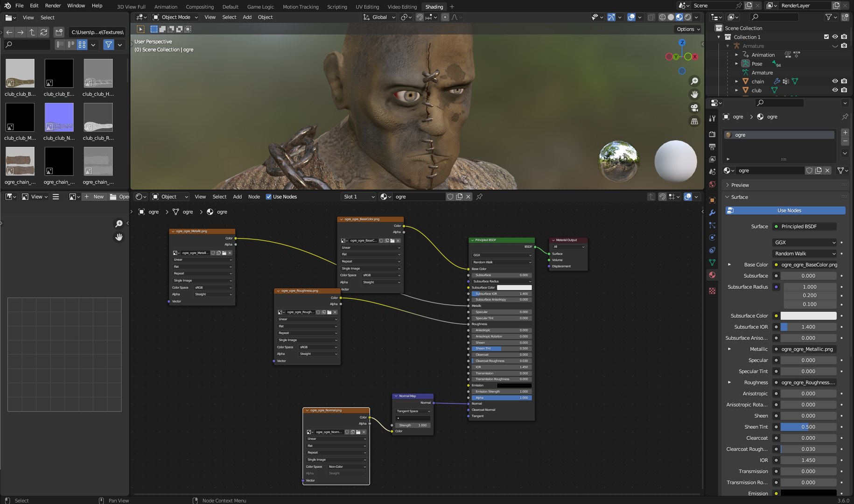Open GGX distribution dropdown in properties
The image size is (854, 504).
coord(805,242)
